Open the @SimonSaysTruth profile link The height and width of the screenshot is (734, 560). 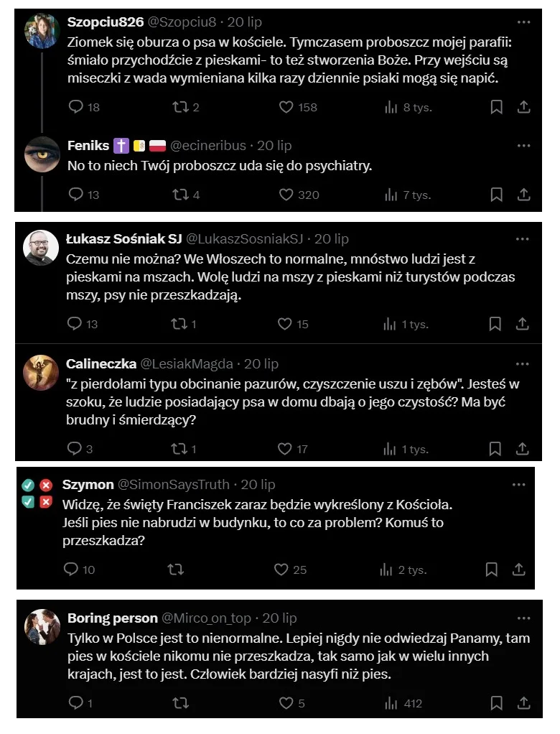pyautogui.click(x=174, y=485)
